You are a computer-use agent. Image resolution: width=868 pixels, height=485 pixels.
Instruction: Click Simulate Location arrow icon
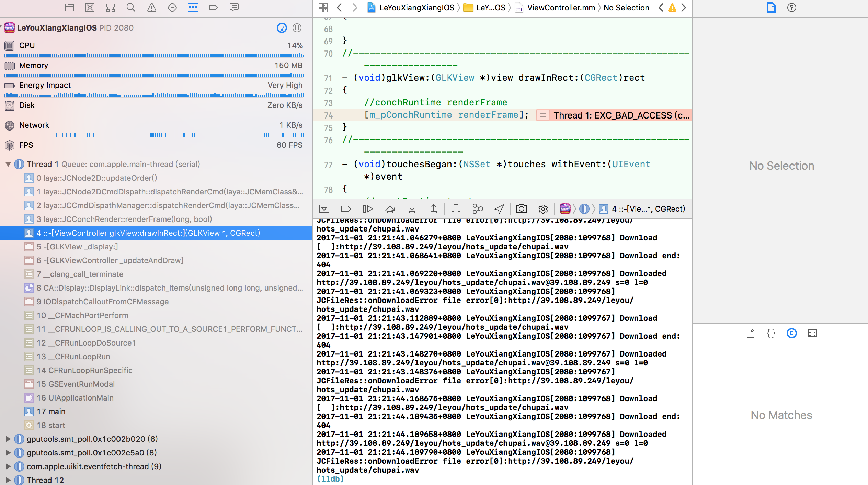pyautogui.click(x=499, y=209)
